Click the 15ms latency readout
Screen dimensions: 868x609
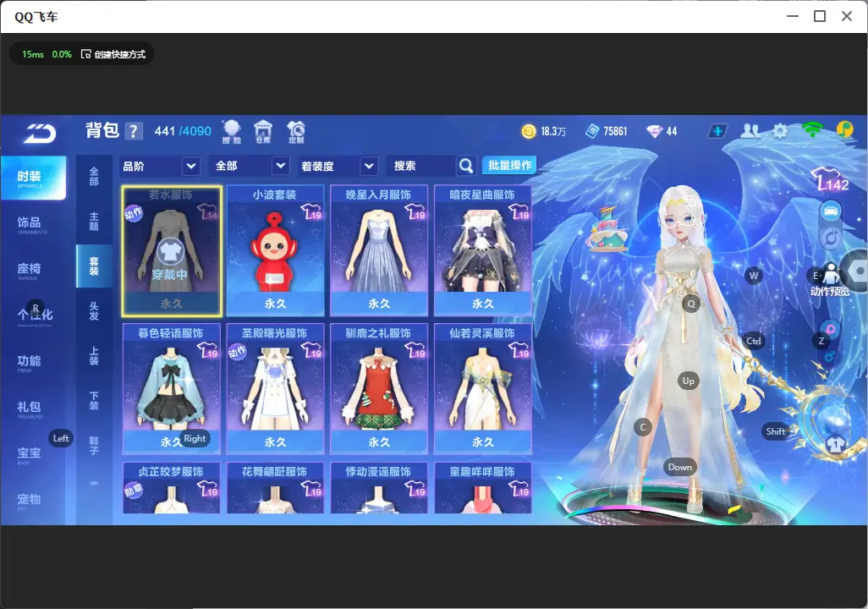(x=33, y=54)
